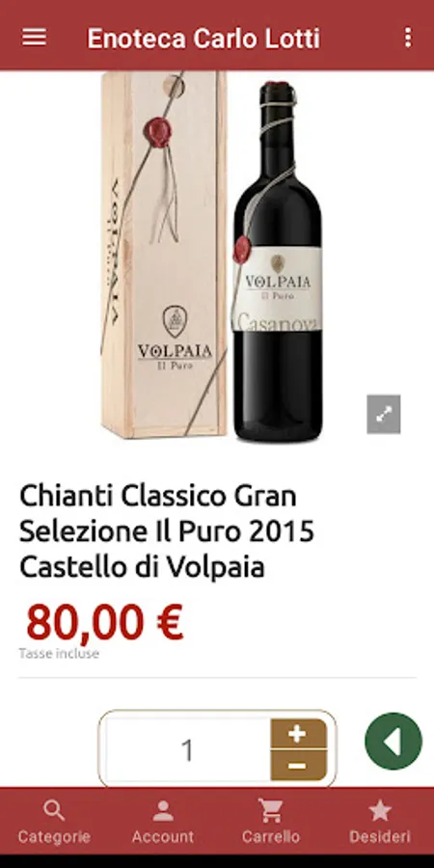Image resolution: width=434 pixels, height=868 pixels.
Task: Tap the green back arrow button
Action: click(393, 742)
